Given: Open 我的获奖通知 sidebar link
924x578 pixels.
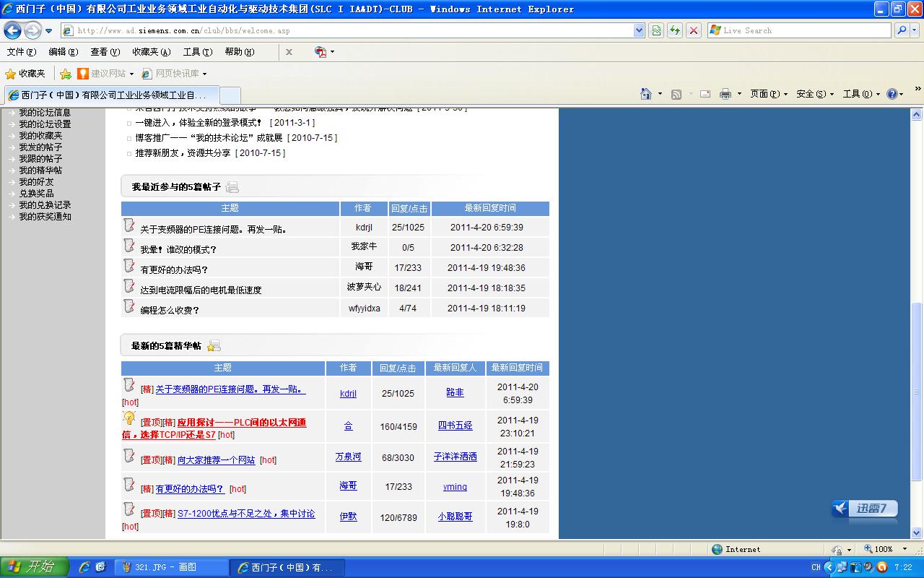Looking at the screenshot, I should 45,217.
